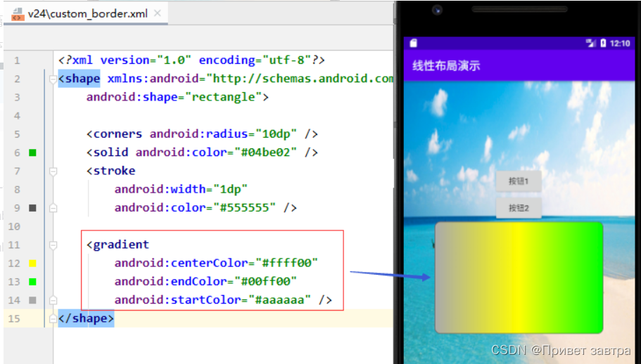This screenshot has height=364, width=641.
Task: Click the "1dp" stroke width value
Action: (230, 189)
